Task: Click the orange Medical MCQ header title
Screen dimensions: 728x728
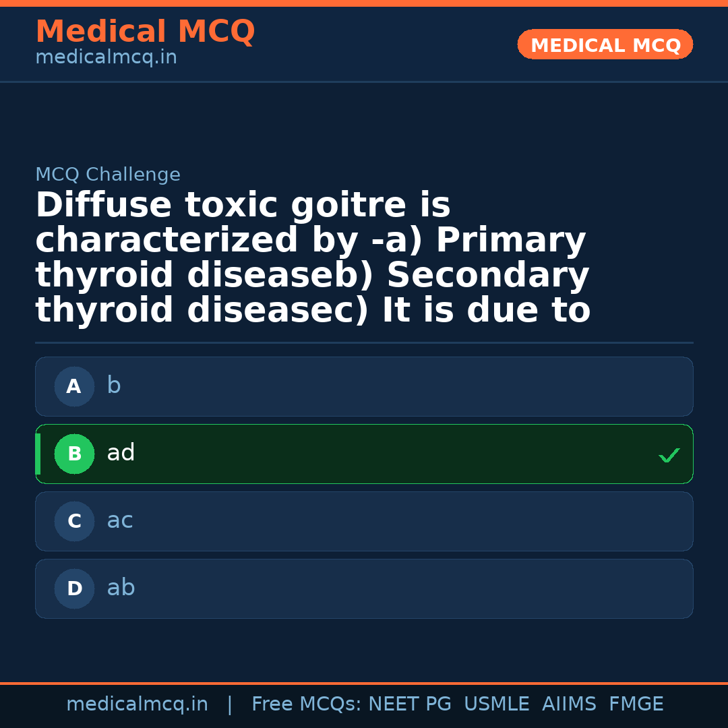Action: [x=145, y=32]
